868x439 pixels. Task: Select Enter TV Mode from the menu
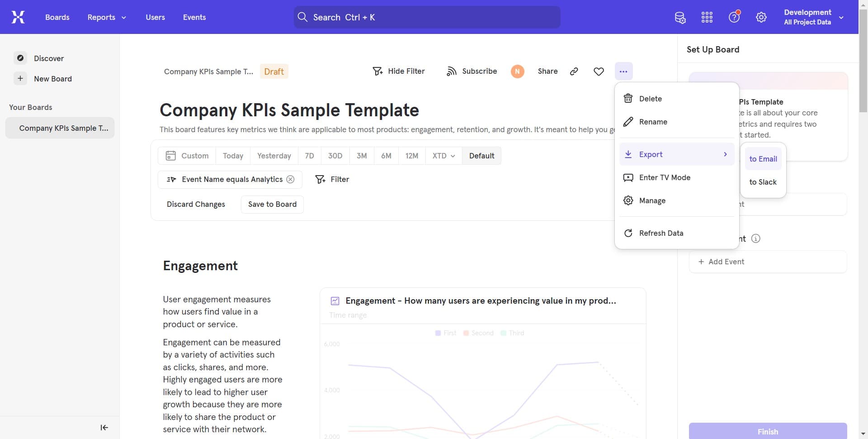click(665, 177)
